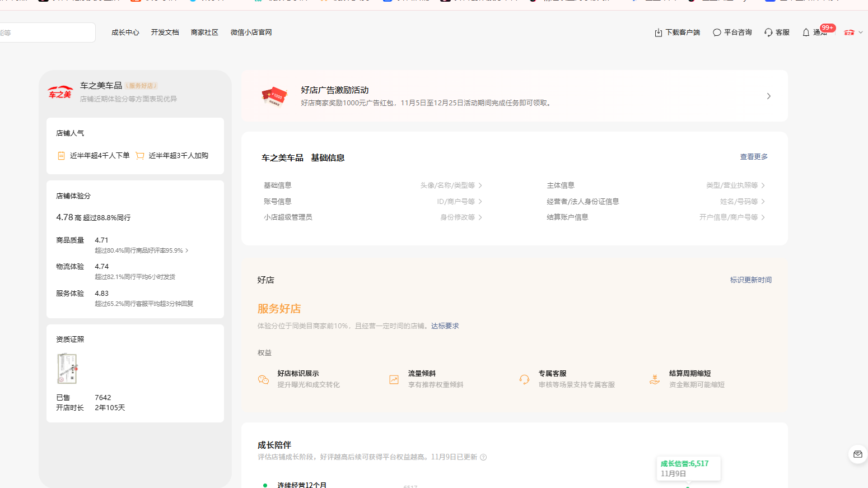Click the 已售 7642 value
The image size is (868, 488).
(x=103, y=398)
